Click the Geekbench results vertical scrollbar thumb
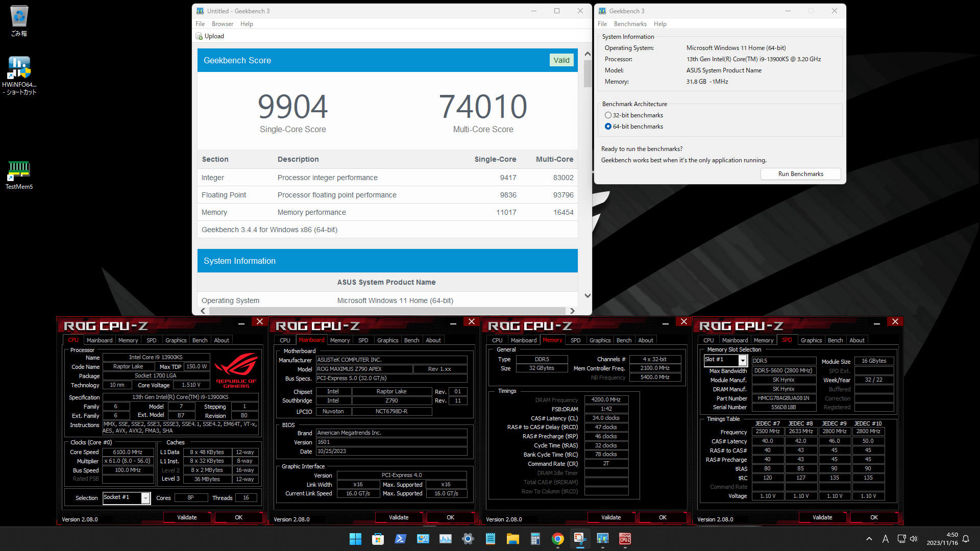980x551 pixels. tap(587, 73)
